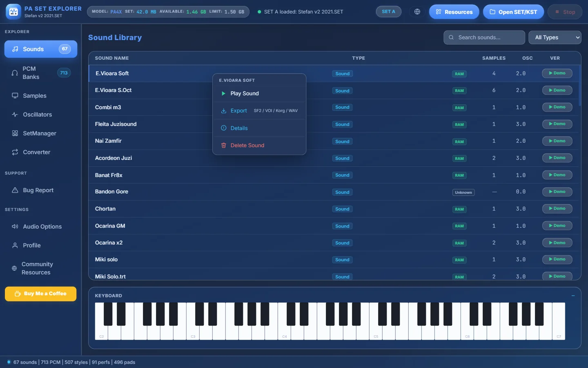Choose Export in the context menu
Image resolution: width=588 pixels, height=368 pixels.
259,111
